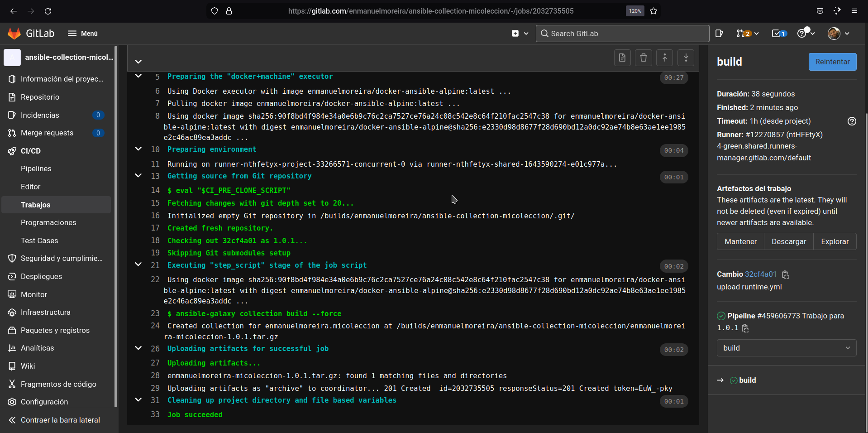Viewport: 868px width, 433px height.
Task: Select the build job in stage list
Action: [x=747, y=380]
